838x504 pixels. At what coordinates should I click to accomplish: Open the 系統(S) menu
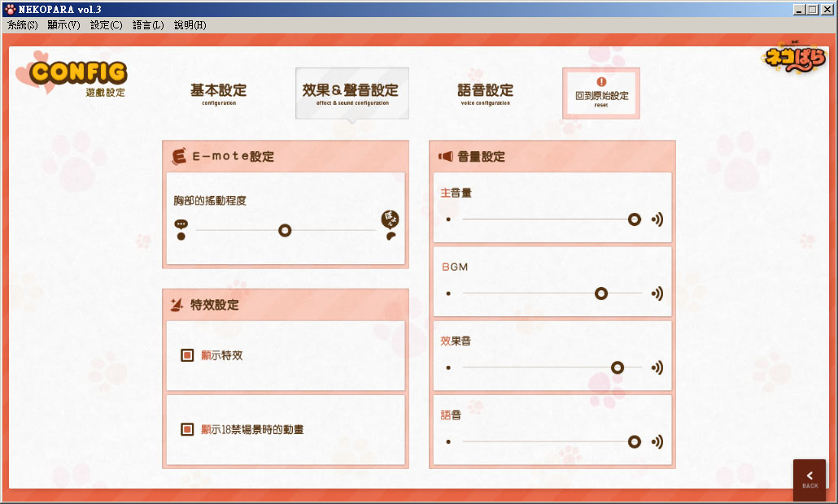pos(23,25)
